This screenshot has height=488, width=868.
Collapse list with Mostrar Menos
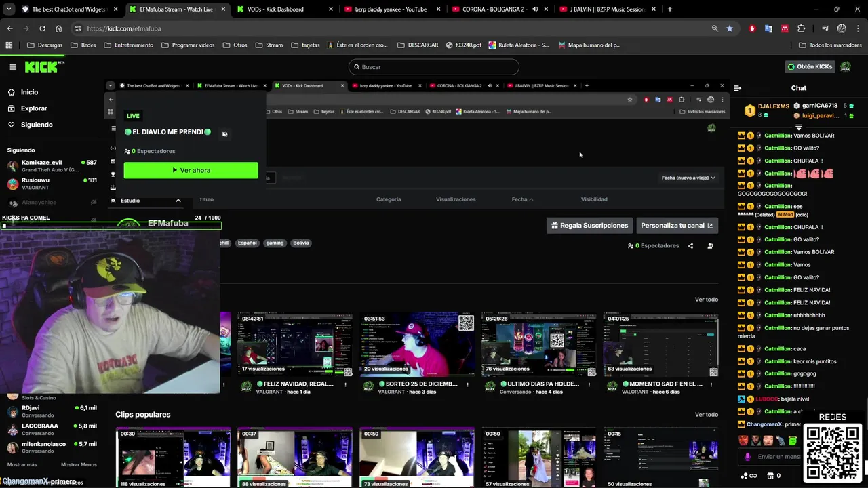(x=79, y=465)
